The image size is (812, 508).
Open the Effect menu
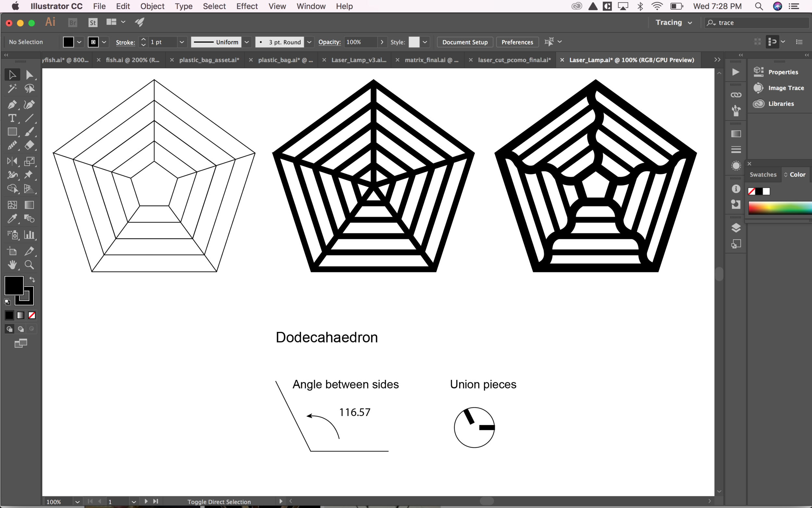247,6
